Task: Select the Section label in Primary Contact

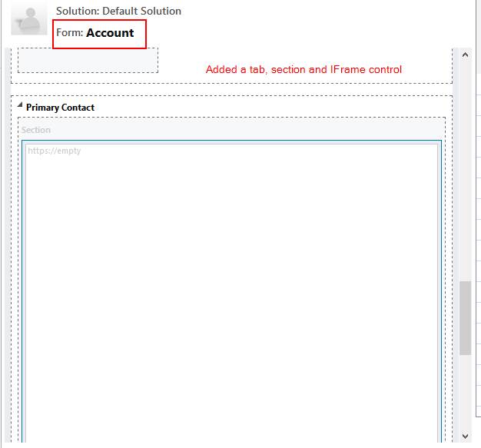Action: (36, 130)
